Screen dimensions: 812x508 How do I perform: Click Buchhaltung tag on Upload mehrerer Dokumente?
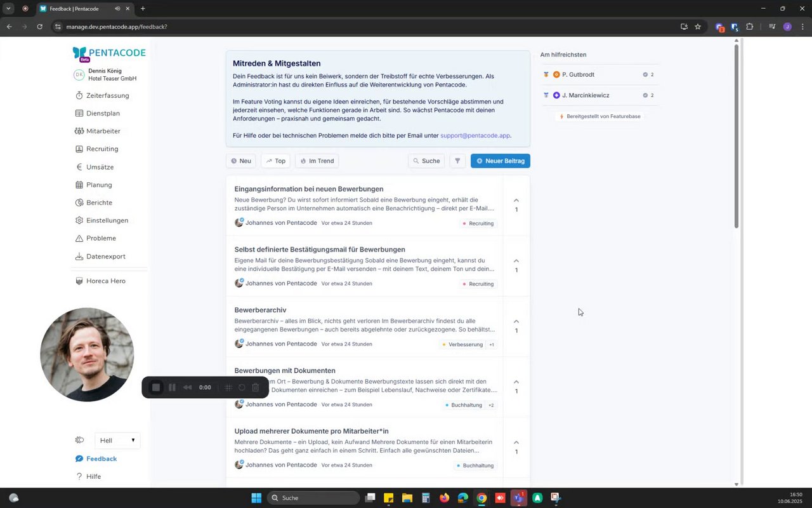[x=475, y=465]
